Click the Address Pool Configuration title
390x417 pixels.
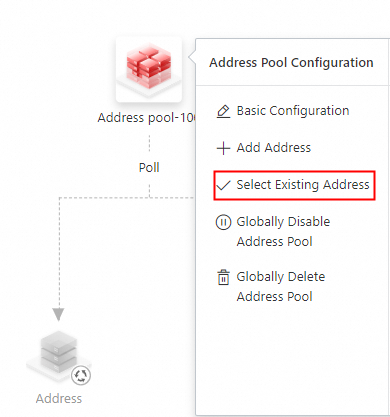(x=291, y=63)
